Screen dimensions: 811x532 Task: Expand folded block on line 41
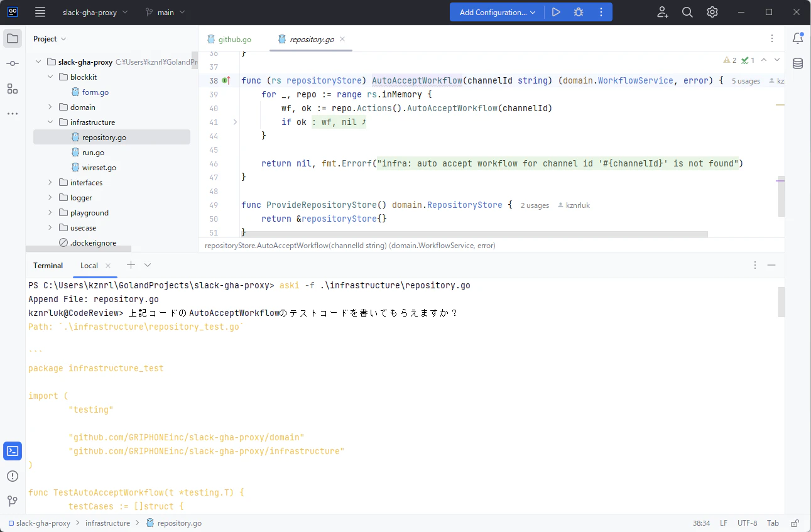(235, 122)
